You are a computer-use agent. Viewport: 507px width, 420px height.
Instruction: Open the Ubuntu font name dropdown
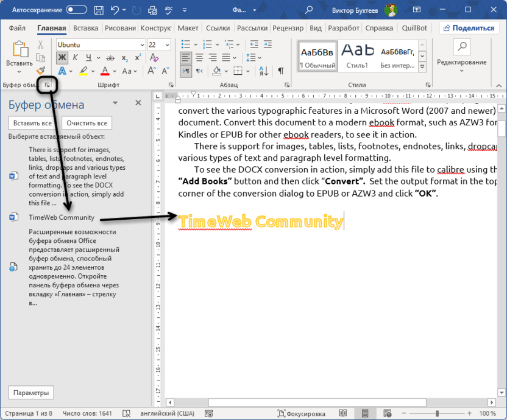click(x=141, y=45)
